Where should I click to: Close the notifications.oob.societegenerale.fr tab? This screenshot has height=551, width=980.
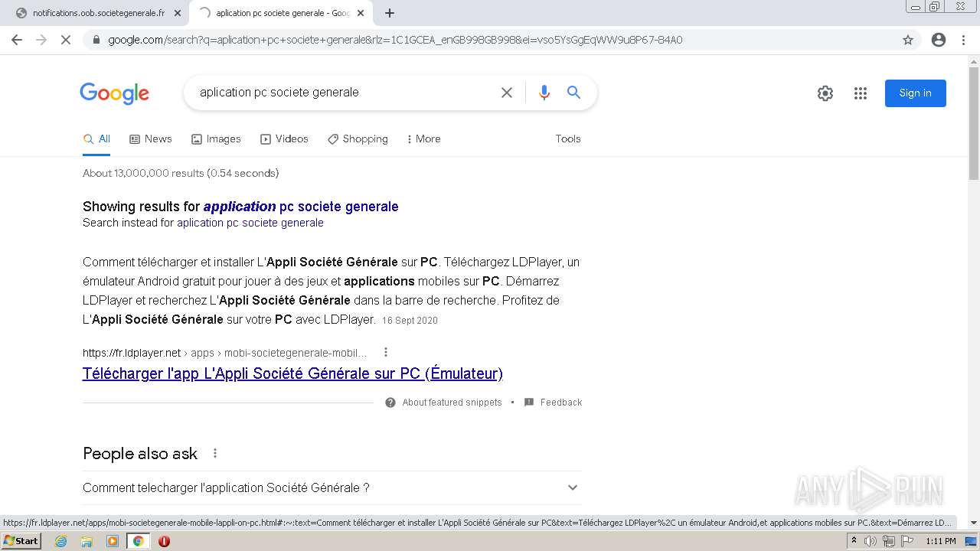click(178, 13)
